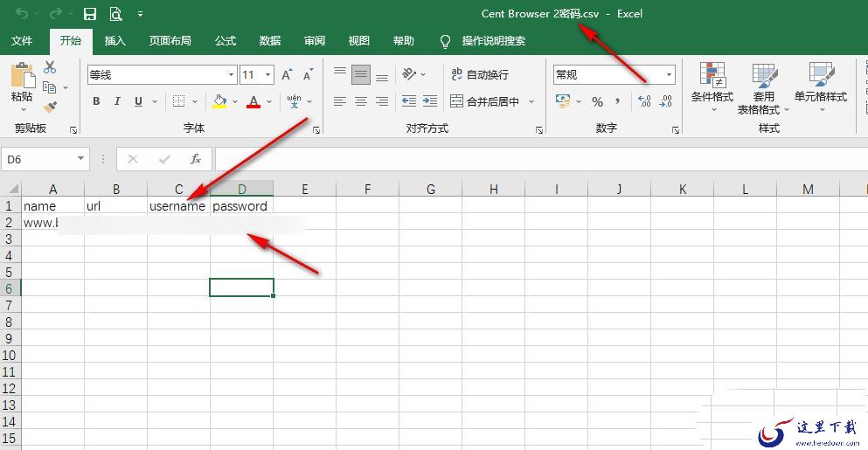
Task: Apply comma style icon
Action: tap(617, 101)
